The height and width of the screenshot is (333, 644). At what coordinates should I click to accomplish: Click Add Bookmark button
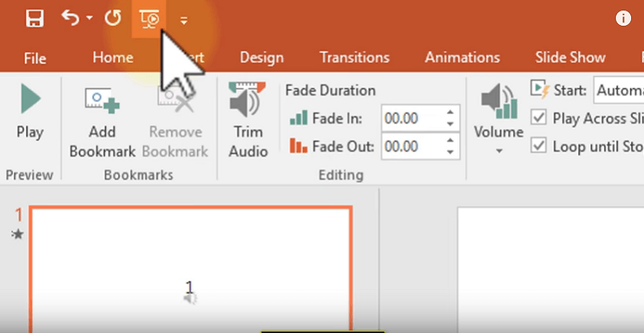(x=102, y=122)
